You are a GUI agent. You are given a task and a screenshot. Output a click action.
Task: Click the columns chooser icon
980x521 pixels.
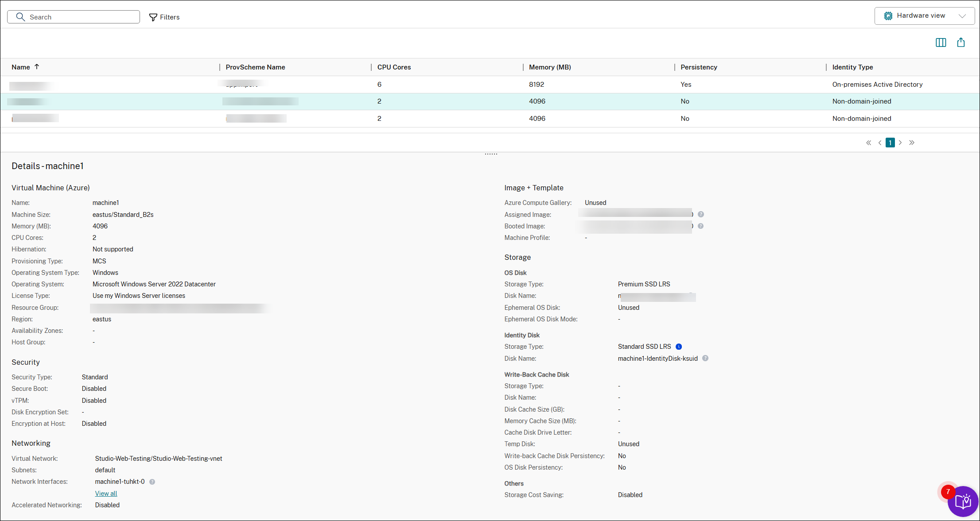click(x=941, y=42)
